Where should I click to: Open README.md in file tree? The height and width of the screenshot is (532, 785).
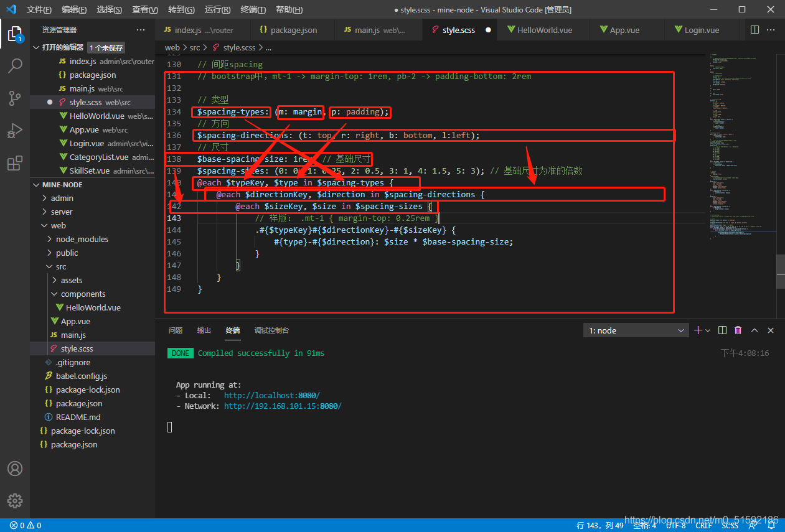[78, 418]
